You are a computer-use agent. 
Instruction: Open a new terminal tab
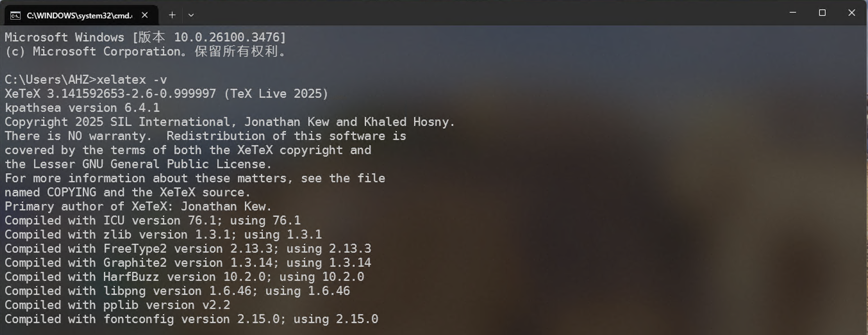pyautogui.click(x=172, y=15)
